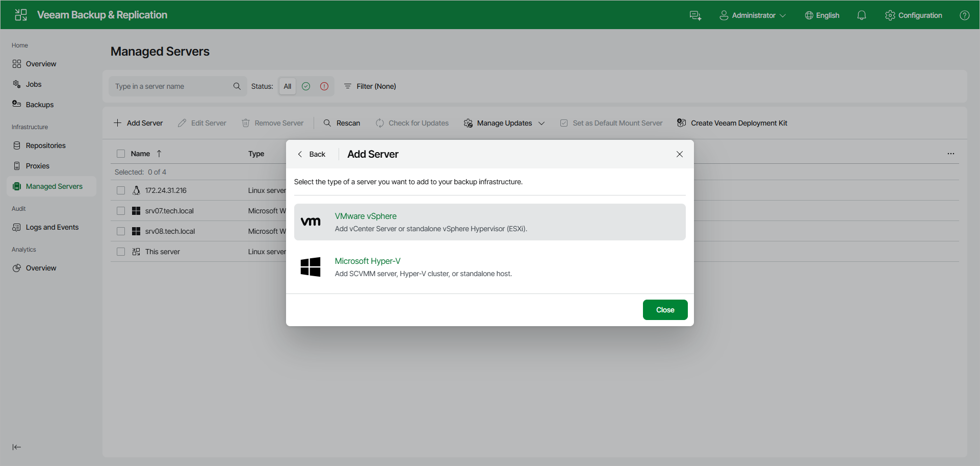
Task: Click Set as Default Mount Server
Action: [611, 123]
